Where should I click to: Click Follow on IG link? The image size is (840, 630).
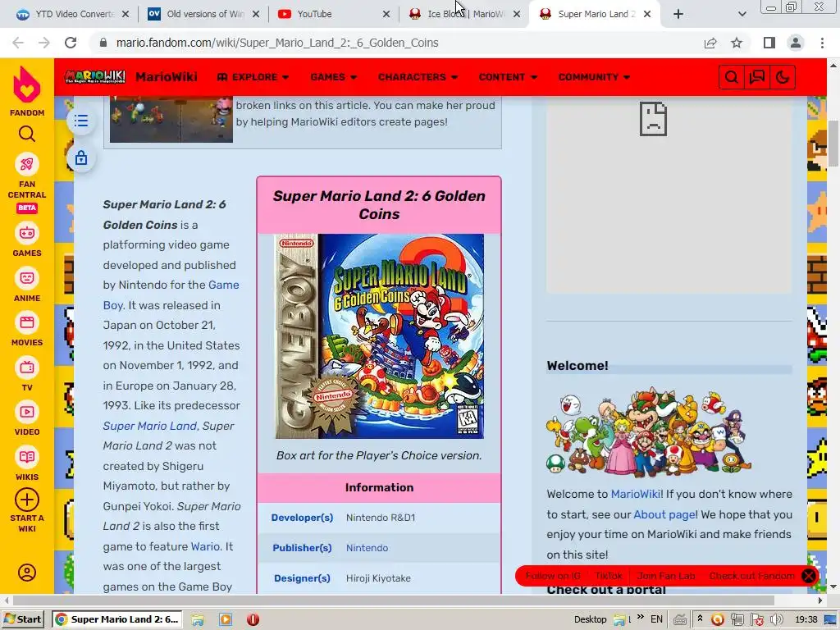pyautogui.click(x=553, y=576)
